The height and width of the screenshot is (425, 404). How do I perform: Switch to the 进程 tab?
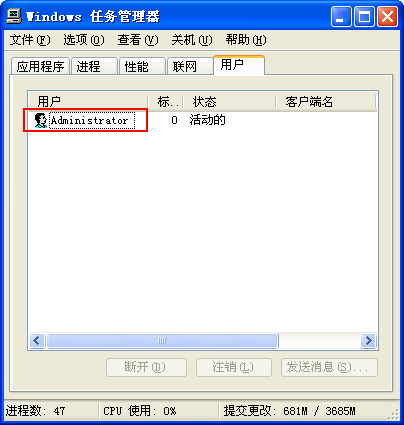click(94, 66)
